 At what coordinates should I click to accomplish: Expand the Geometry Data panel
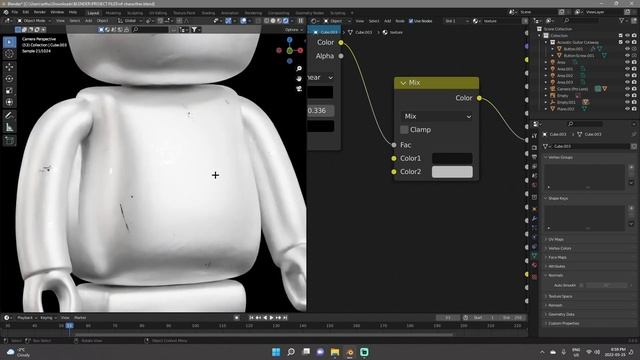tap(561, 314)
